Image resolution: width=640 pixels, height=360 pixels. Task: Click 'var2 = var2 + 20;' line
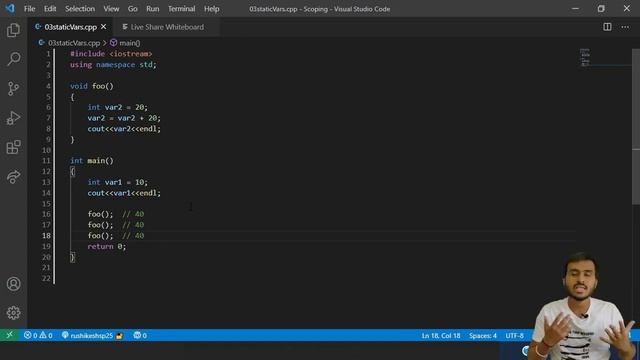pos(124,118)
